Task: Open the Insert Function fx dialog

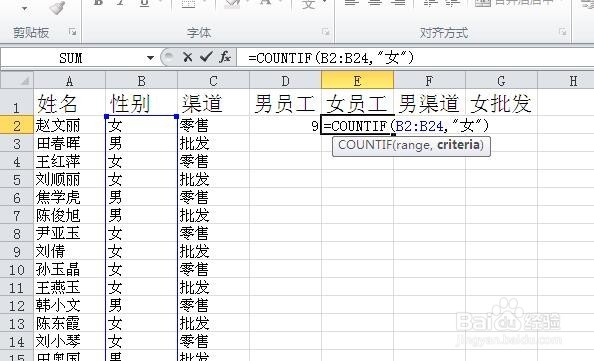Action: pos(225,58)
